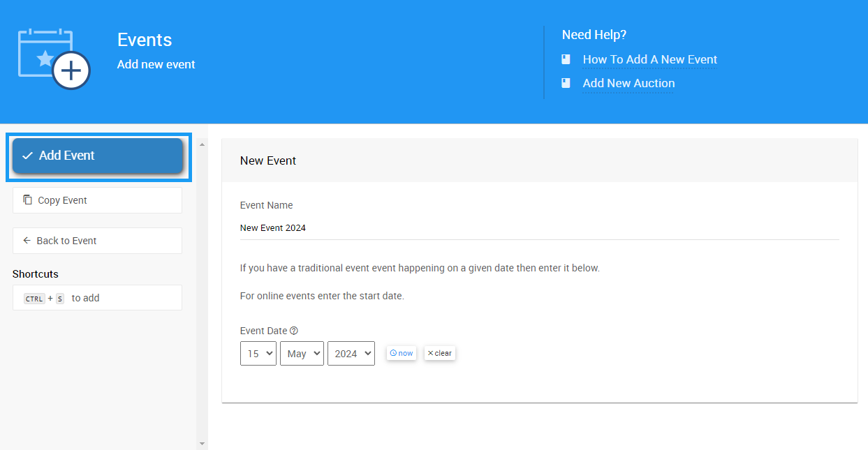The width and height of the screenshot is (868, 450).
Task: Click the clock icon on the now button
Action: click(393, 353)
